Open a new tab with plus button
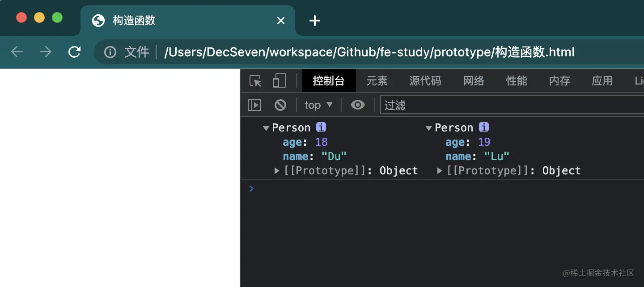This screenshot has width=644, height=287. (315, 21)
